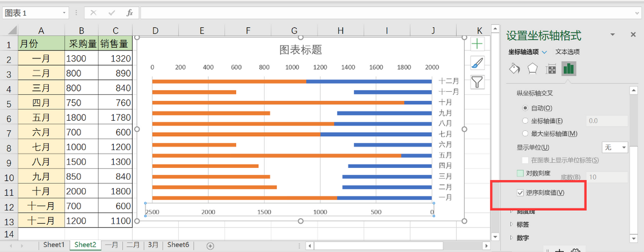Image resolution: width=644 pixels, height=252 pixels.
Task: Open the pane options dropdown arrow
Action: (612, 35)
